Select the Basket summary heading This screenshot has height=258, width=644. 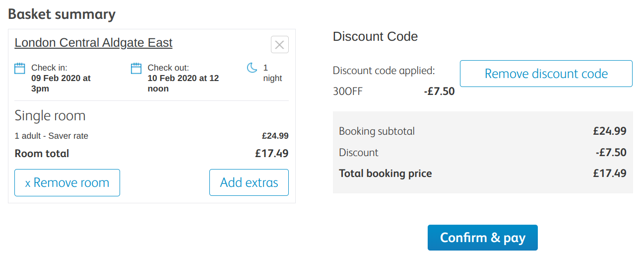tap(62, 14)
